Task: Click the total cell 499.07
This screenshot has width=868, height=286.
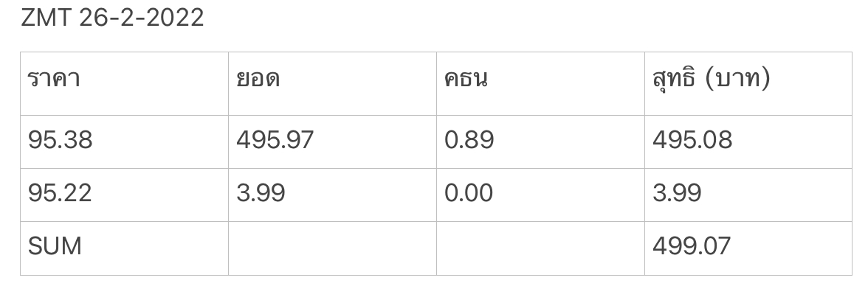Action: point(748,248)
